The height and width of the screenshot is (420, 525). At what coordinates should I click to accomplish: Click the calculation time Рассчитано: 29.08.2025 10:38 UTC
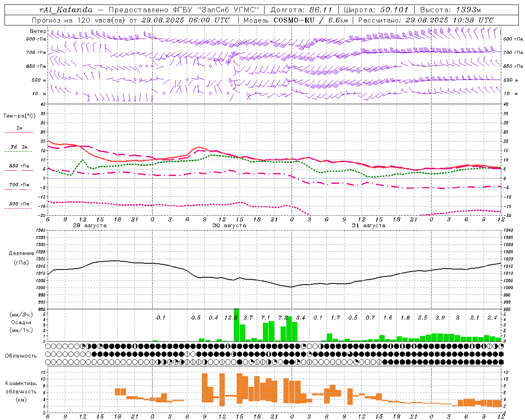426,20
